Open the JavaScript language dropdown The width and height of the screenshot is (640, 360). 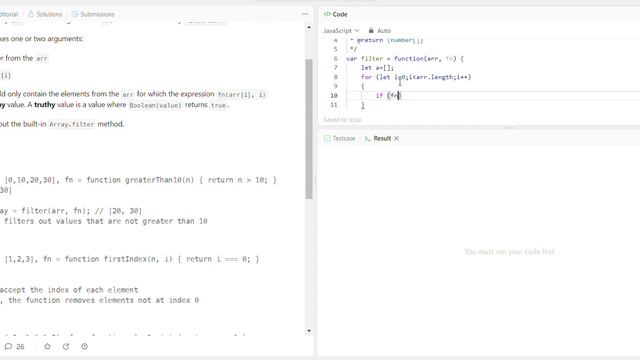point(341,31)
